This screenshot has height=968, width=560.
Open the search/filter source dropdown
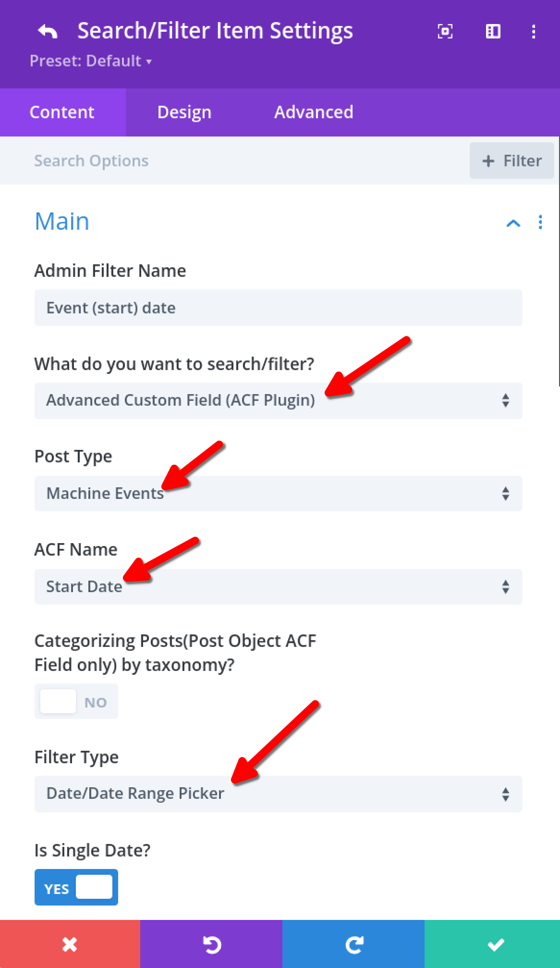coord(278,400)
